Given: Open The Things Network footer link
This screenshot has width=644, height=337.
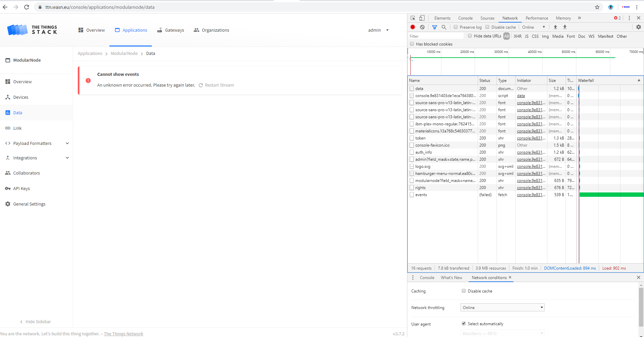Looking at the screenshot, I should coord(123,334).
